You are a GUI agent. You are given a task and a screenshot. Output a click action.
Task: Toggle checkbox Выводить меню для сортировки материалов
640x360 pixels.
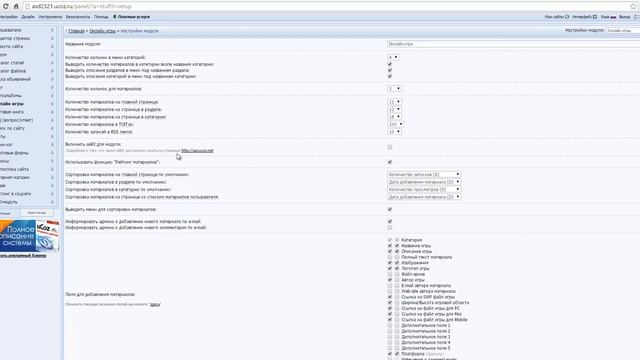tap(390, 209)
